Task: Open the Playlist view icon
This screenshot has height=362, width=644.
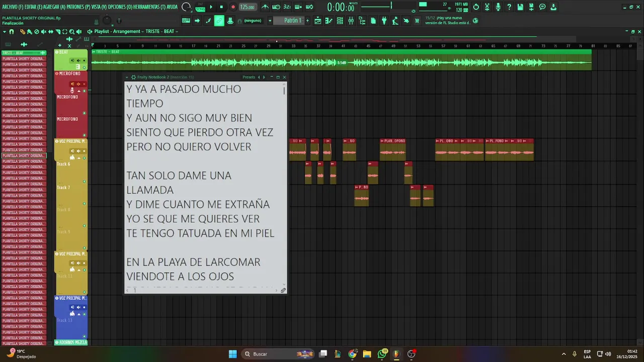Action: pyautogui.click(x=318, y=21)
